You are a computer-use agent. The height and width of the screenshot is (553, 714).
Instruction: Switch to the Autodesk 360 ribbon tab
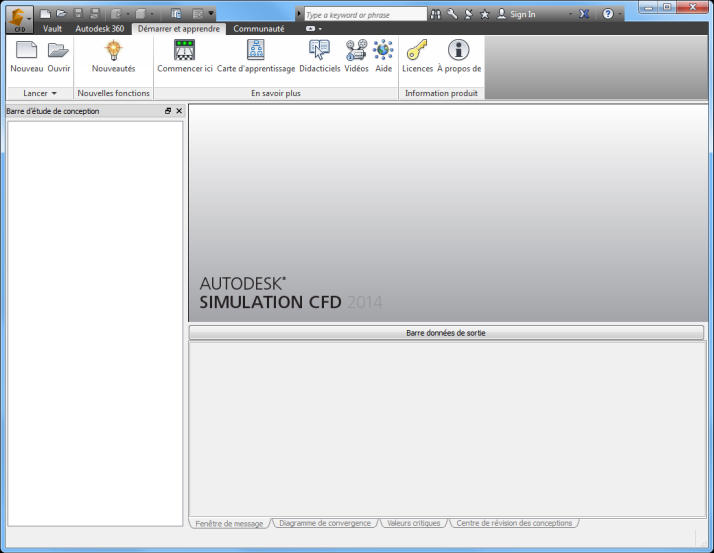[100, 29]
